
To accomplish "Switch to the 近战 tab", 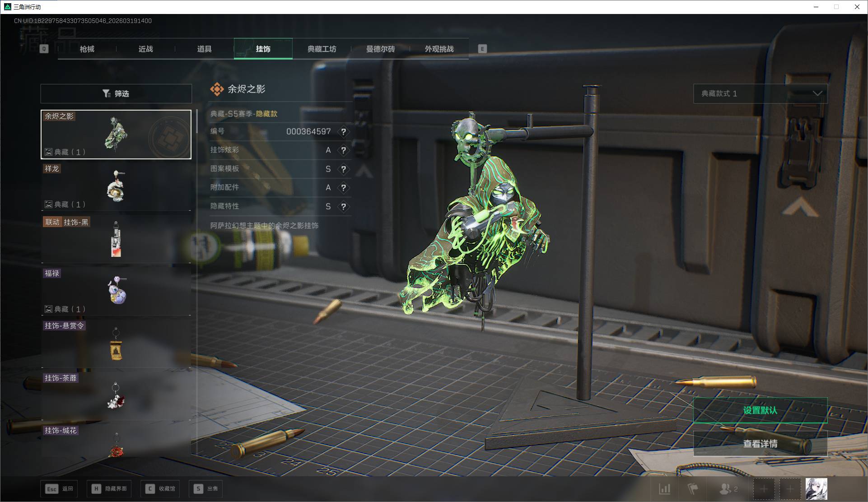I will 145,49.
